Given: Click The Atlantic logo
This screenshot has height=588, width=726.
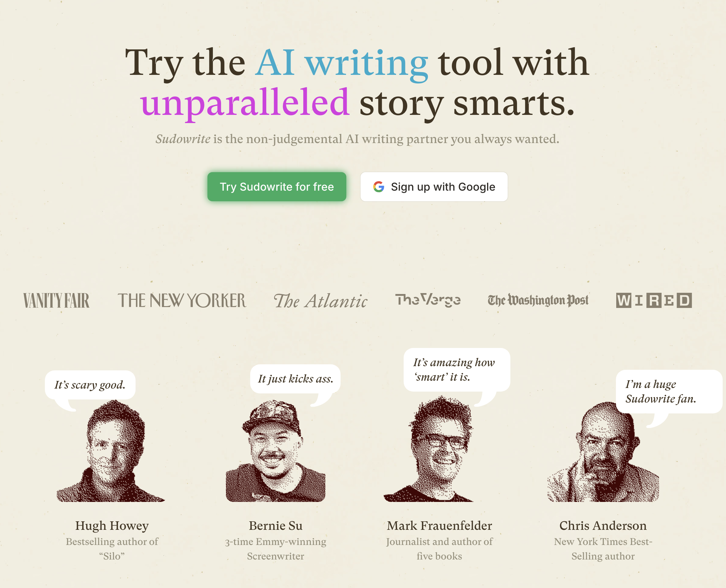Looking at the screenshot, I should pos(320,301).
